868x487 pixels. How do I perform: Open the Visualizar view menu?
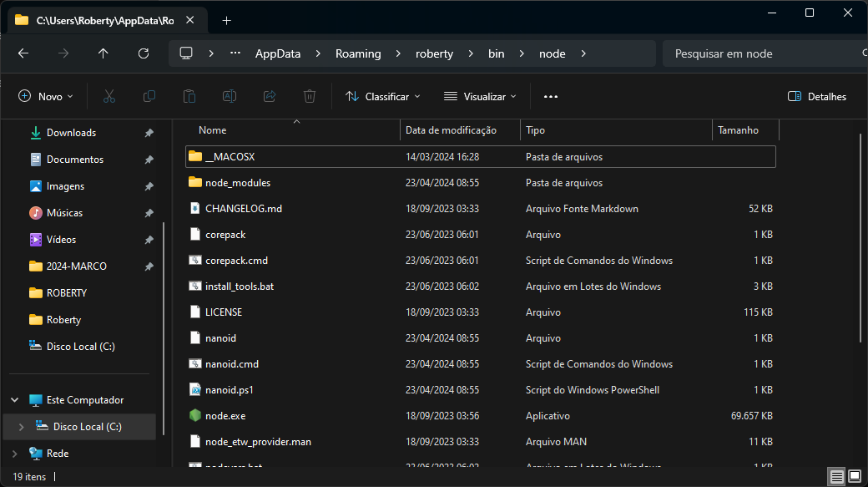point(480,97)
